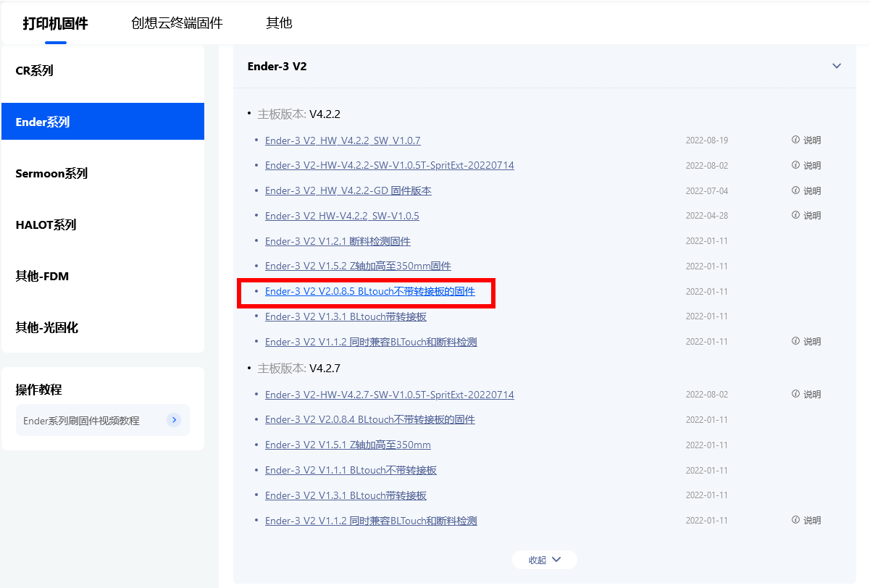Open 说明 for V4.2.7 V1.1.2 firmware
Viewport: 870px width, 588px height.
pyautogui.click(x=806, y=521)
